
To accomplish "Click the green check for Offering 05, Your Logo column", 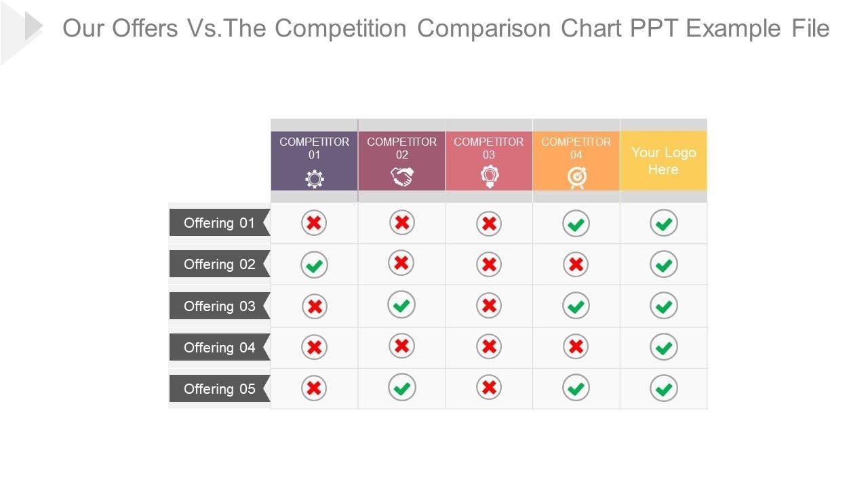I will 663,388.
